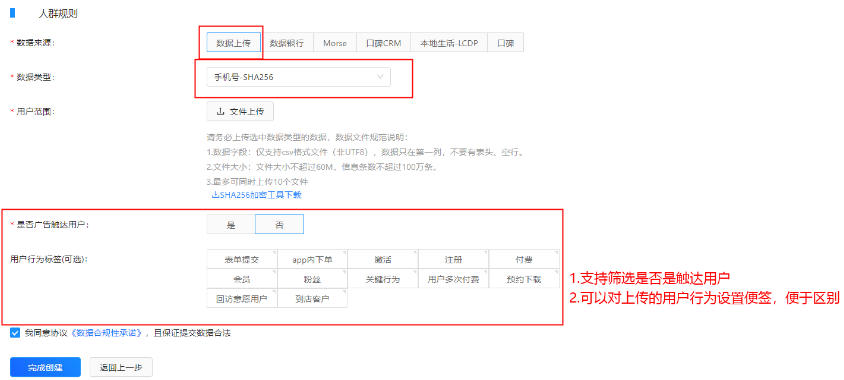The width and height of the screenshot is (844, 380).
Task: Toggle the 会员 behavior tag
Action: pyautogui.click(x=242, y=279)
